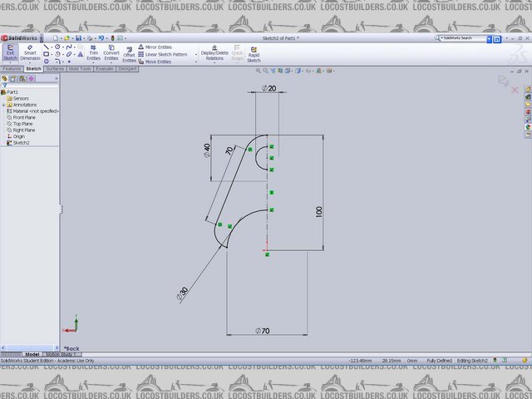Choose the Trim Entities tool
Image resolution: width=532 pixels, height=399 pixels.
93,53
